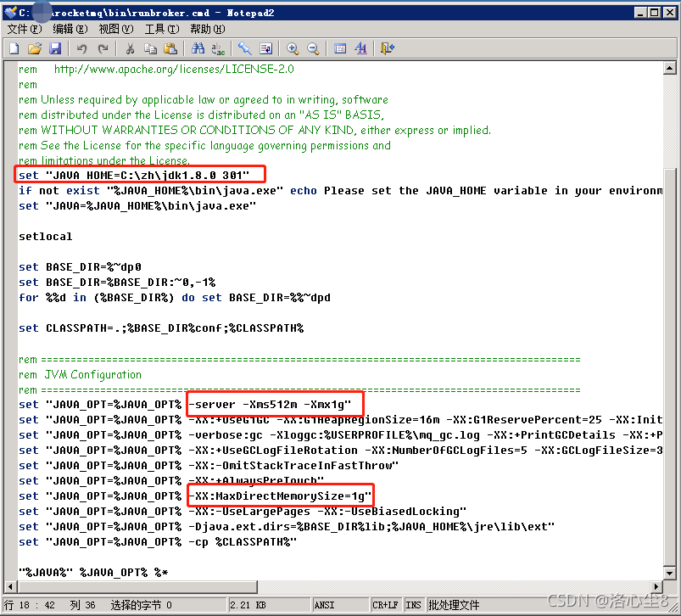The height and width of the screenshot is (616, 681).
Task: Click the Open file folder icon
Action: [x=35, y=48]
